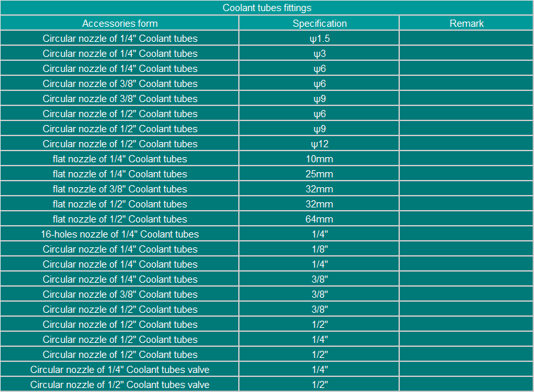Select the 1/8" specification cell
This screenshot has height=392, width=534.
pos(319,249)
